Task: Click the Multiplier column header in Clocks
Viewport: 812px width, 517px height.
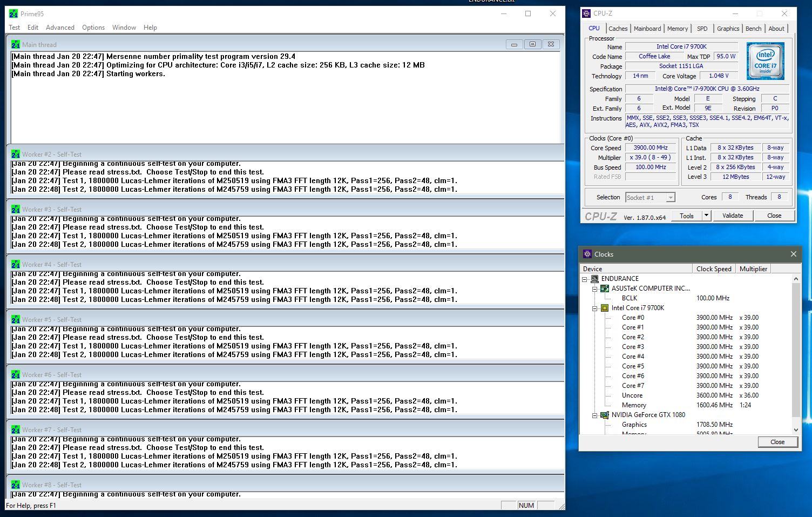Action: [x=753, y=268]
